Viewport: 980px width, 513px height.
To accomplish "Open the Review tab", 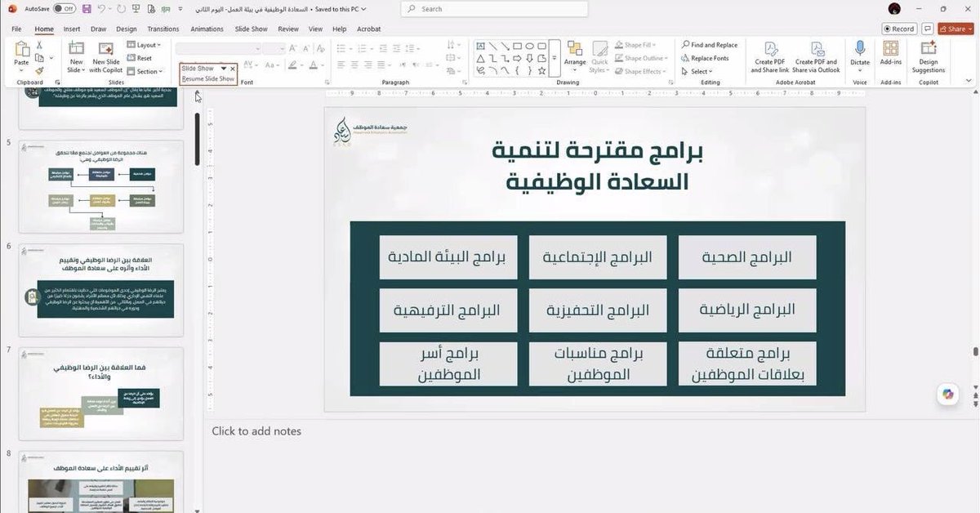I will coord(288,29).
